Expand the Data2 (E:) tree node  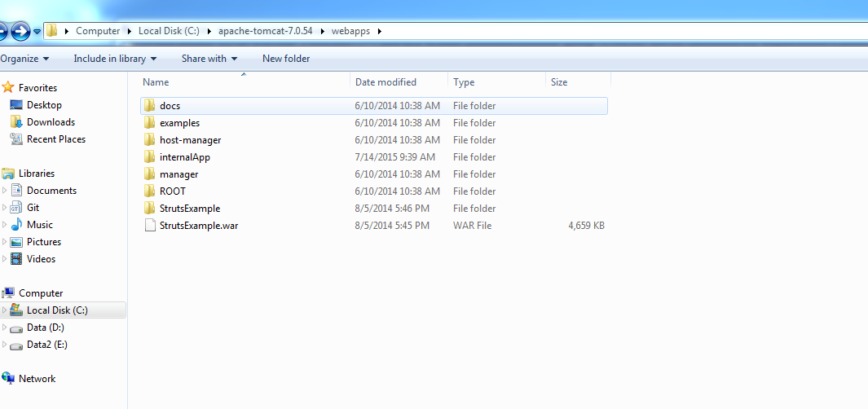[5, 345]
